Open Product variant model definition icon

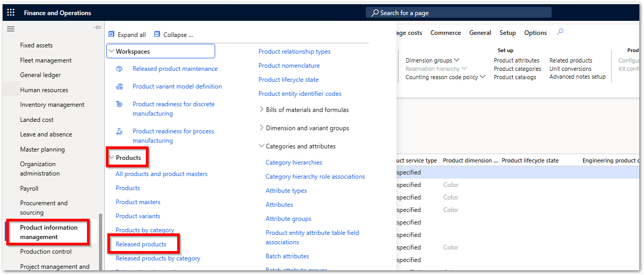119,86
